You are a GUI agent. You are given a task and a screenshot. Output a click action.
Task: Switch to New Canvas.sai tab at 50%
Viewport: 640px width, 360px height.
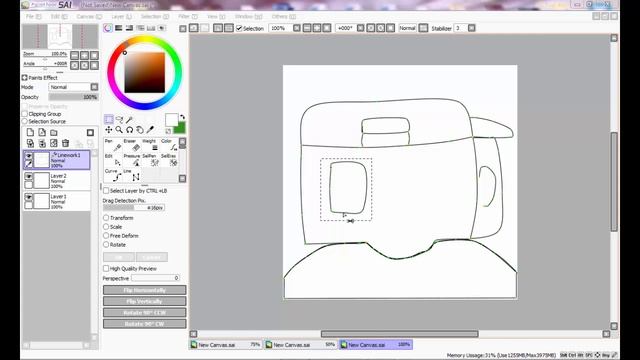click(300, 344)
